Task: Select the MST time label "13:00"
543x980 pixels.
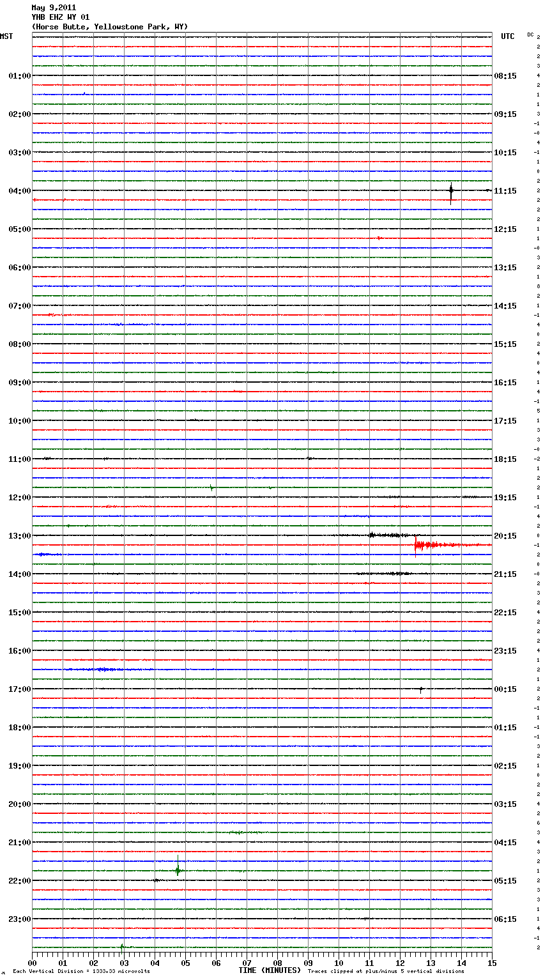Action: click(x=19, y=536)
